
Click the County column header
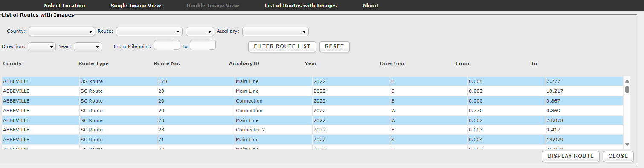12,63
